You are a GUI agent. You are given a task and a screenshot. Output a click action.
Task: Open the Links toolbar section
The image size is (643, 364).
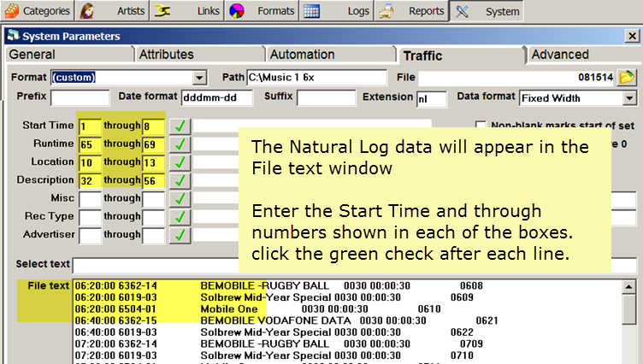point(186,10)
